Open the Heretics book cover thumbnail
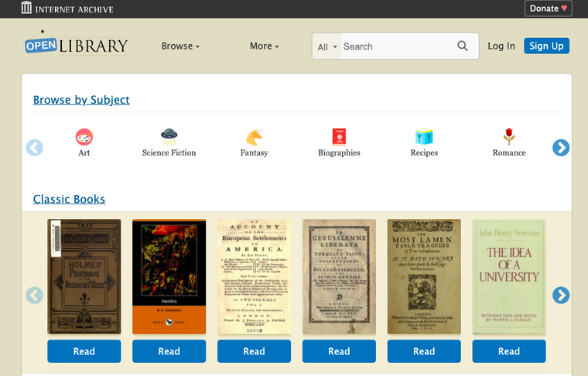The width and height of the screenshot is (588, 376). tap(169, 277)
